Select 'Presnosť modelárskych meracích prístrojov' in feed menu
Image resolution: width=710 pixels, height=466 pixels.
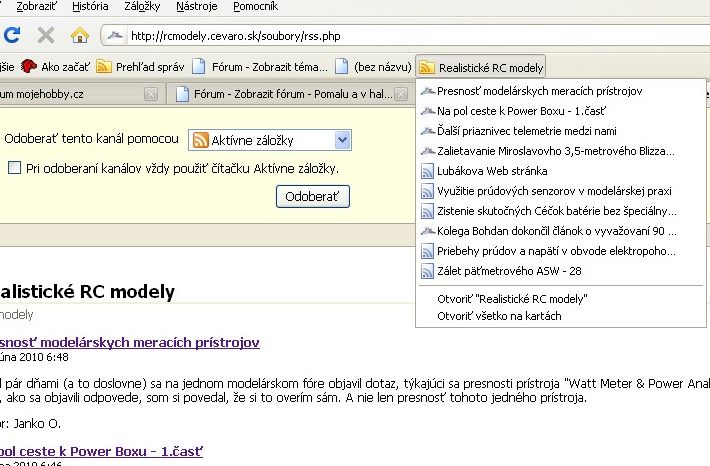point(561,91)
